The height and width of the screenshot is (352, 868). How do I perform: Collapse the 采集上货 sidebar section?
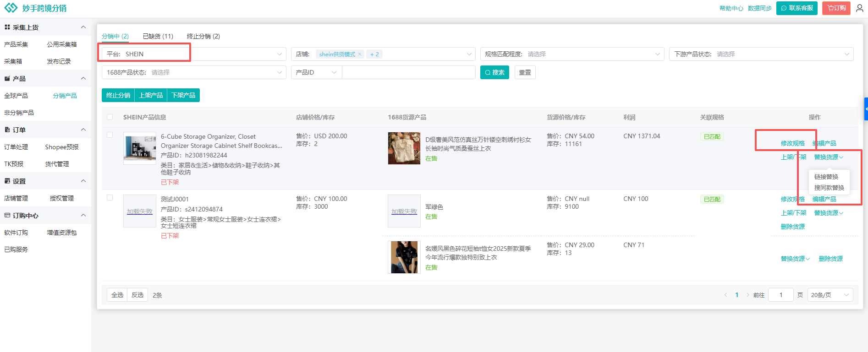83,27
